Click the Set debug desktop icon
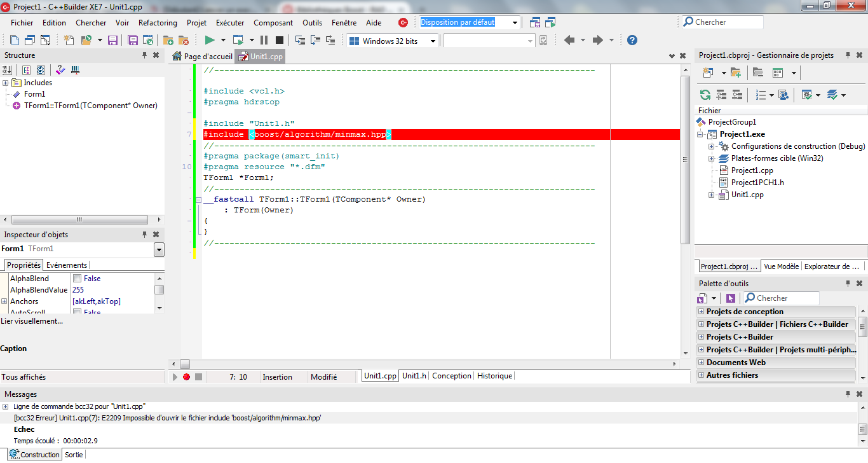 550,22
